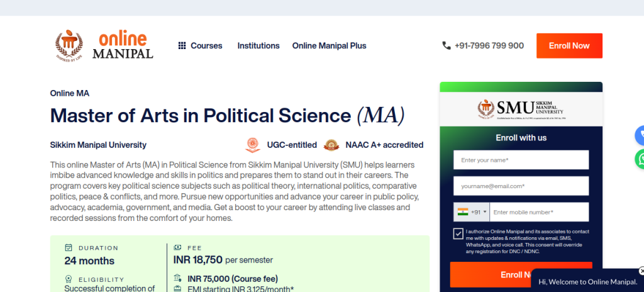Click the Online MA breadcrumb link
Screen dimensions: 644x292
[70, 93]
